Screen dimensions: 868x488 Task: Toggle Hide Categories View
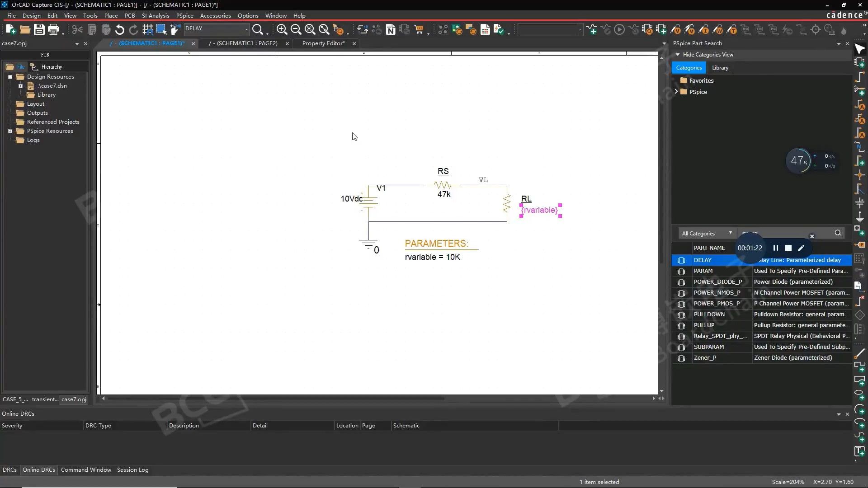pyautogui.click(x=704, y=55)
